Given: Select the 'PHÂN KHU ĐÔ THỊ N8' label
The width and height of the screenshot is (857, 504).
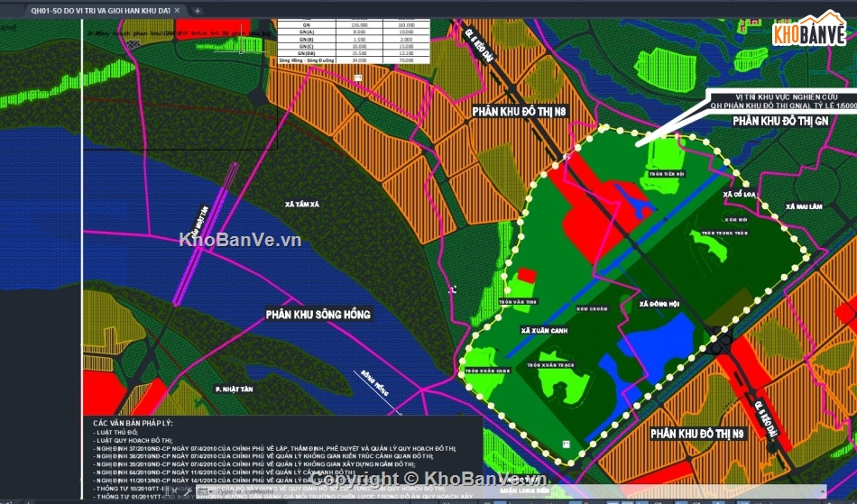Looking at the screenshot, I should 520,112.
